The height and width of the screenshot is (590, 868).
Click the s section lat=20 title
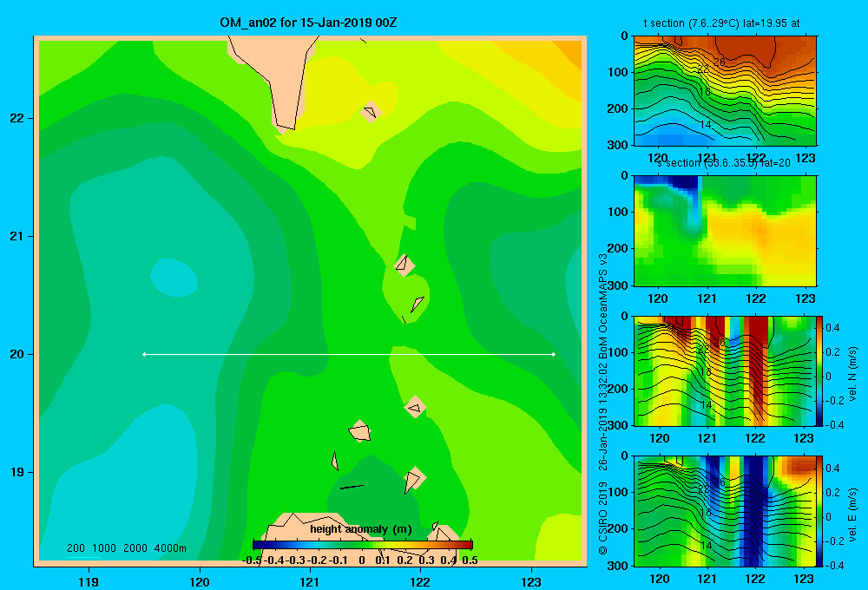[724, 163]
